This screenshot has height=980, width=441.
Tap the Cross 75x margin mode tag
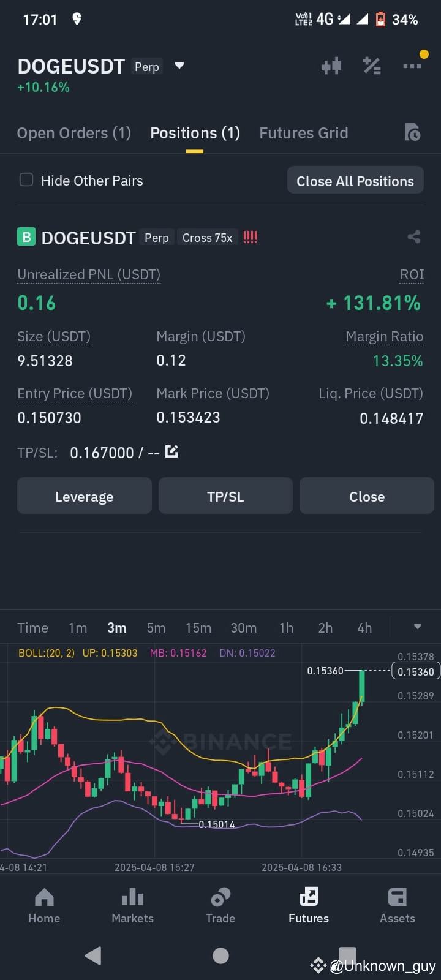(208, 238)
